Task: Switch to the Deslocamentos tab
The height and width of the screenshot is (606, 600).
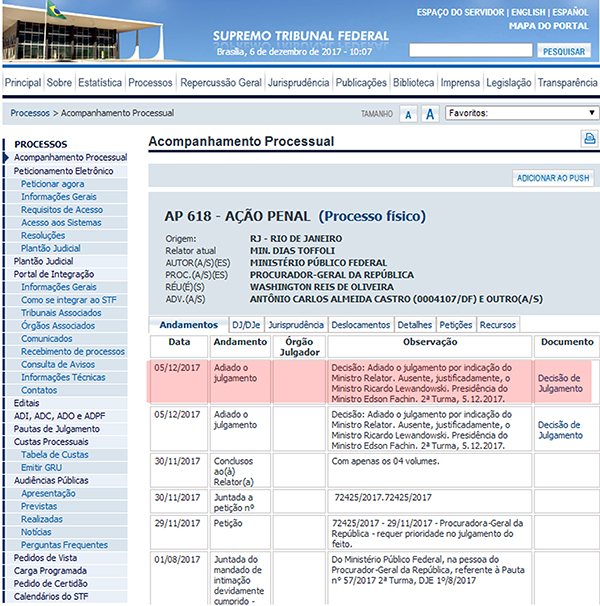Action: point(361,325)
